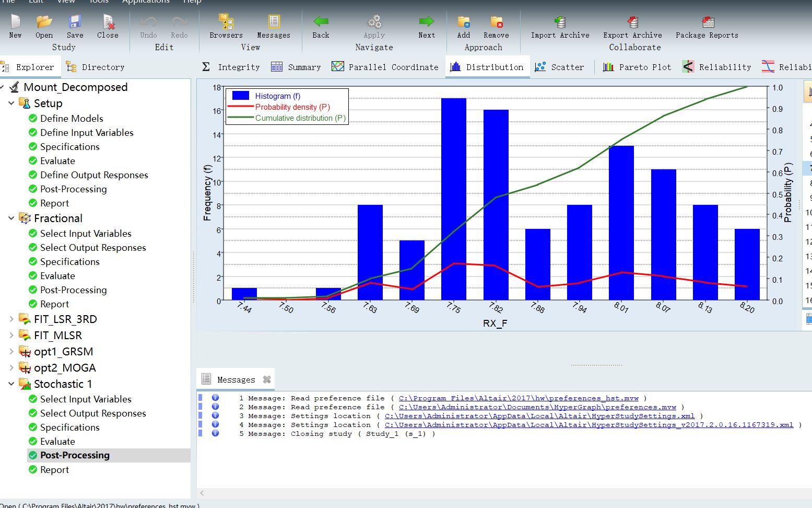Image resolution: width=812 pixels, height=508 pixels.
Task: Switch to the Directory tab
Action: pyautogui.click(x=96, y=67)
